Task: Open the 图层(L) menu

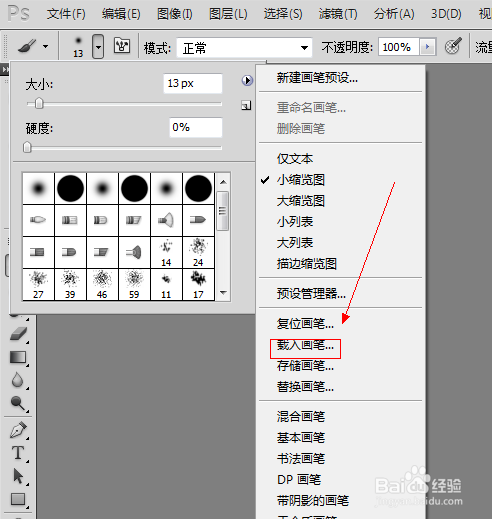Action: point(228,14)
